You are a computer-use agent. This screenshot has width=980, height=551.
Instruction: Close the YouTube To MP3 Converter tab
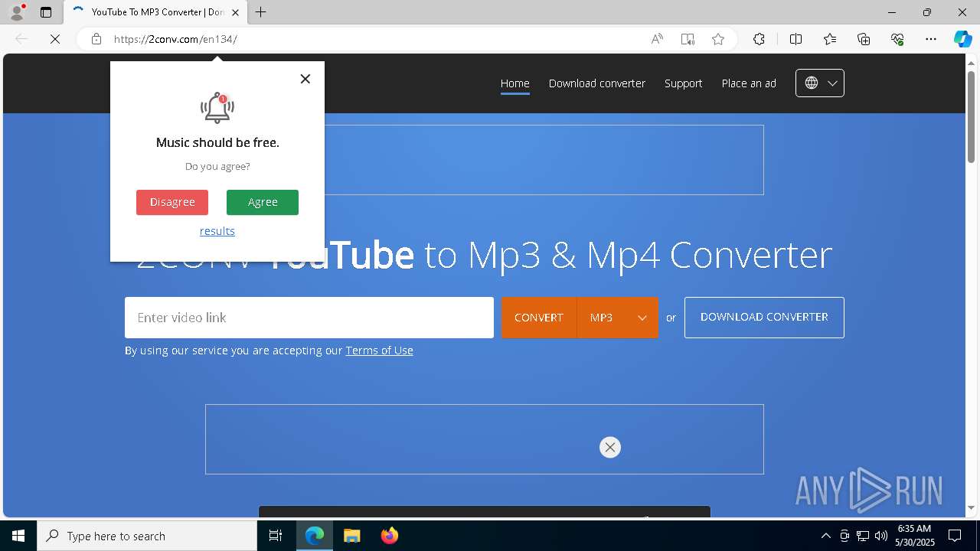[235, 12]
